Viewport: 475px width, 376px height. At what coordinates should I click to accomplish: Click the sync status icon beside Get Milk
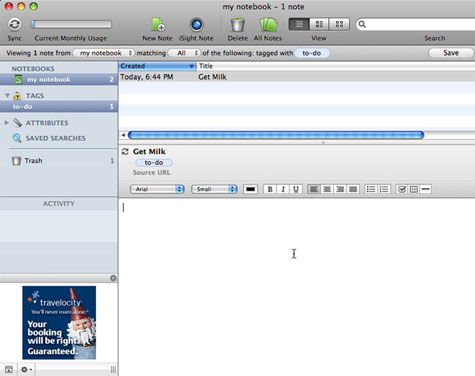tap(125, 152)
